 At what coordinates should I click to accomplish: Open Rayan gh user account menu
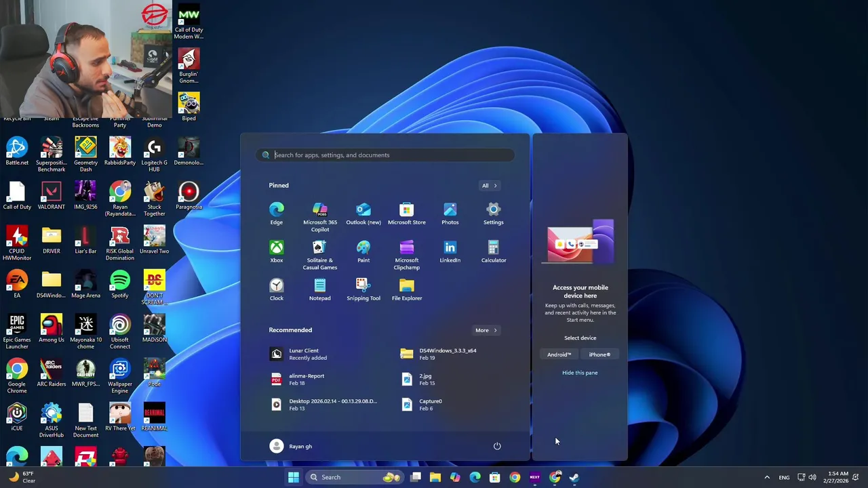291,446
